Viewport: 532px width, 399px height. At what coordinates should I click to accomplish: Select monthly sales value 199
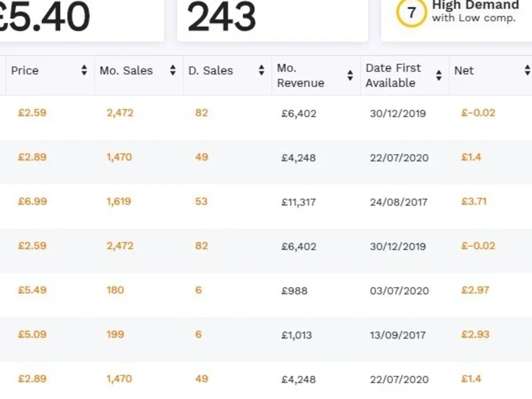pos(115,335)
